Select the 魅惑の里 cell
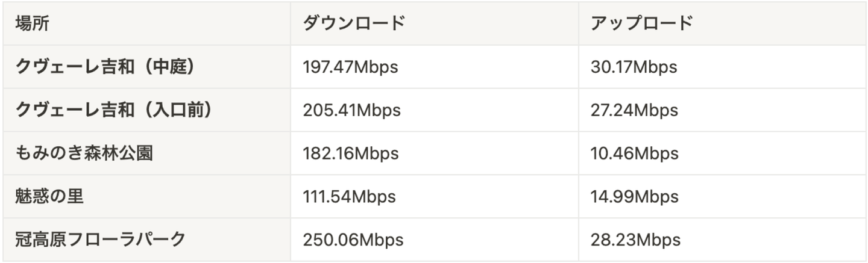This screenshot has width=868, height=263. (50, 197)
